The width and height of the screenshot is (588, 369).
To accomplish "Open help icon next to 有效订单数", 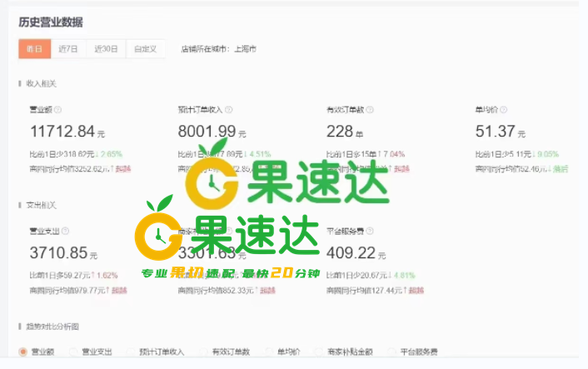I will 370,110.
